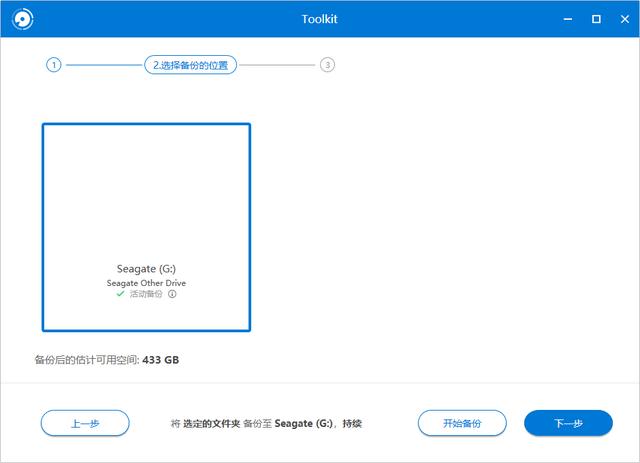
Task: Click the Toolkit title text
Action: pos(320,19)
